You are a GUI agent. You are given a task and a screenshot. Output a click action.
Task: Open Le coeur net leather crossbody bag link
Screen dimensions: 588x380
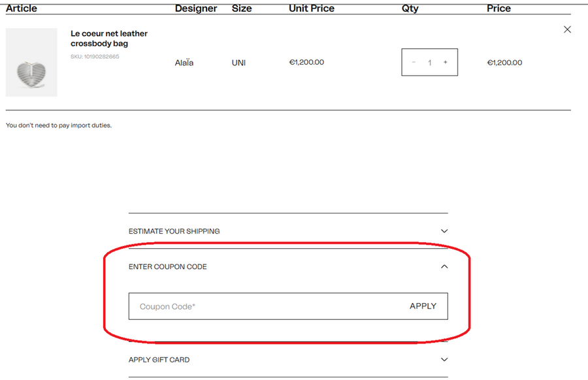[109, 39]
